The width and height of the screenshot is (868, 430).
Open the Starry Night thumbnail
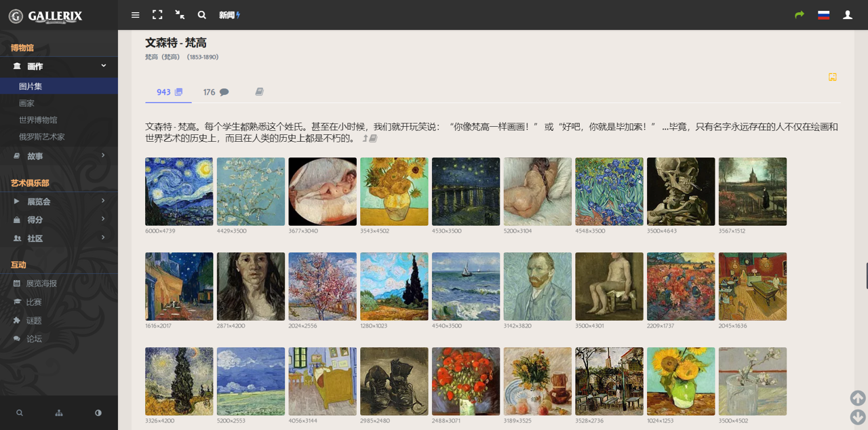point(179,191)
